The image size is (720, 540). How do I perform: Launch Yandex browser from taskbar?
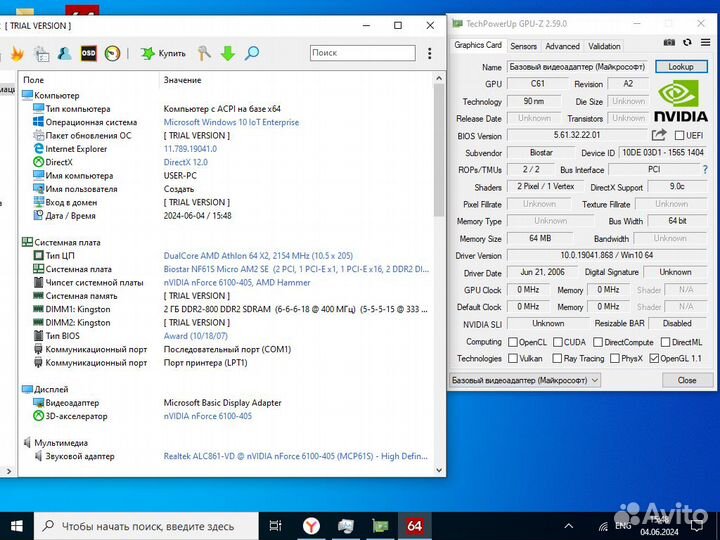click(311, 526)
